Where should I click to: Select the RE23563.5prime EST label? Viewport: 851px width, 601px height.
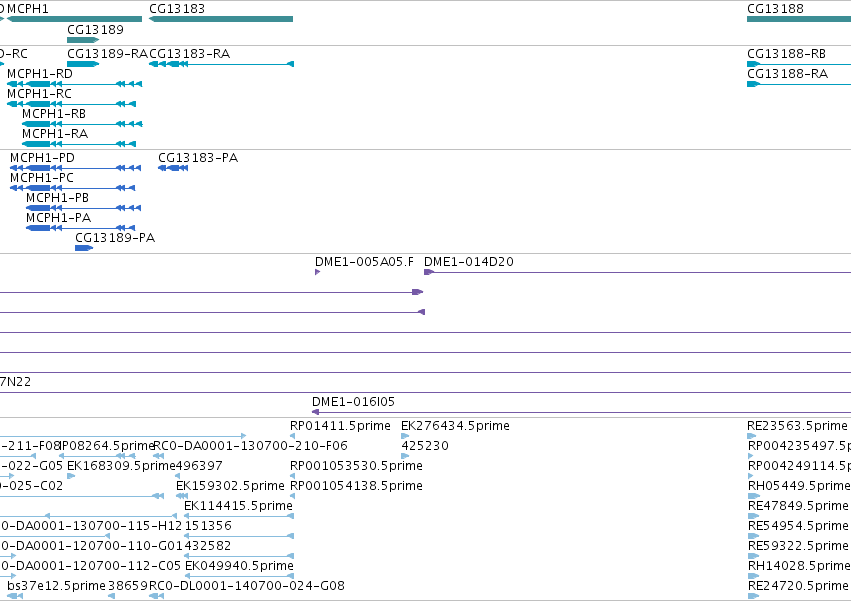point(797,426)
